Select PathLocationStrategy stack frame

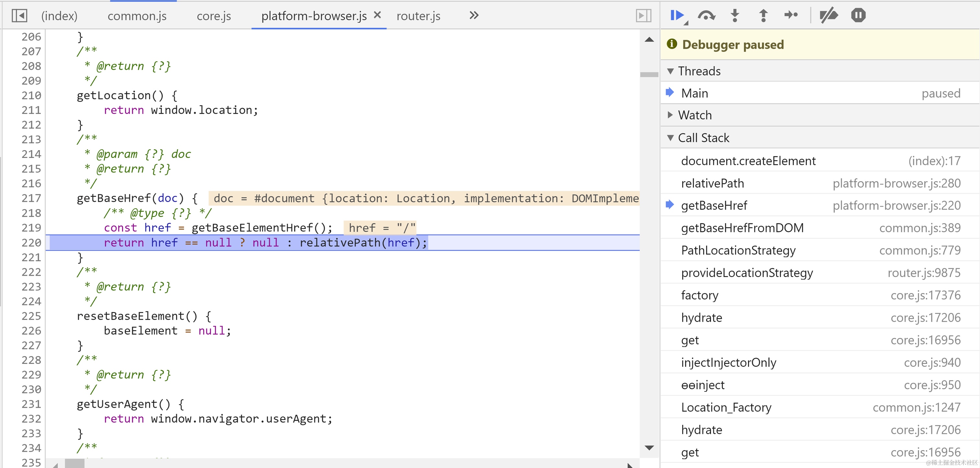pyautogui.click(x=738, y=250)
